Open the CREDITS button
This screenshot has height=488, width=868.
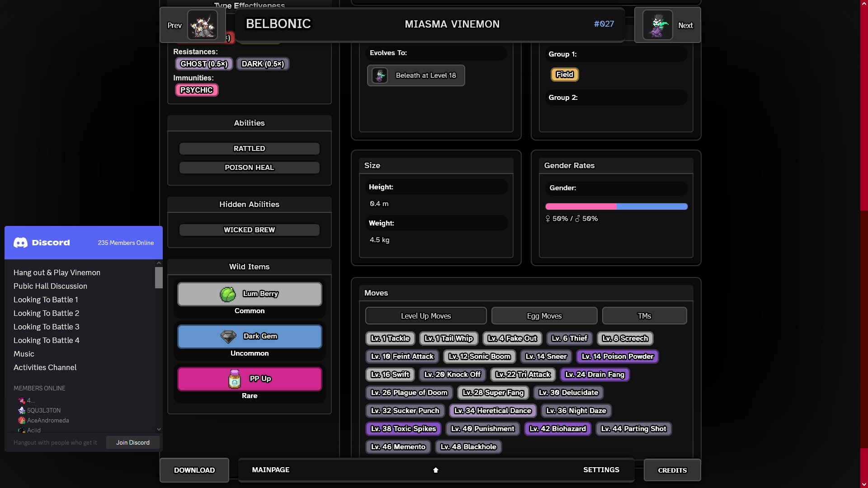click(x=672, y=470)
